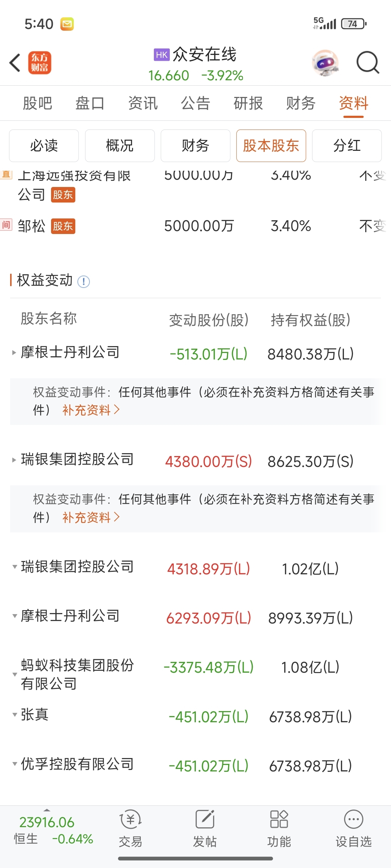This screenshot has width=391, height=868.
Task: Select the 概况 sub-tab button
Action: coord(120,146)
